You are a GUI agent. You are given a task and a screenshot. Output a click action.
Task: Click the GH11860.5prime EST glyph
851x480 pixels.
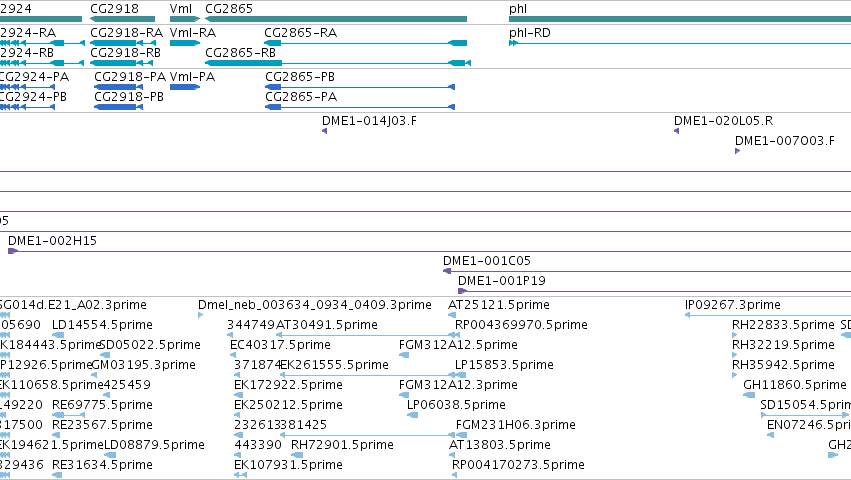pyautogui.click(x=749, y=395)
